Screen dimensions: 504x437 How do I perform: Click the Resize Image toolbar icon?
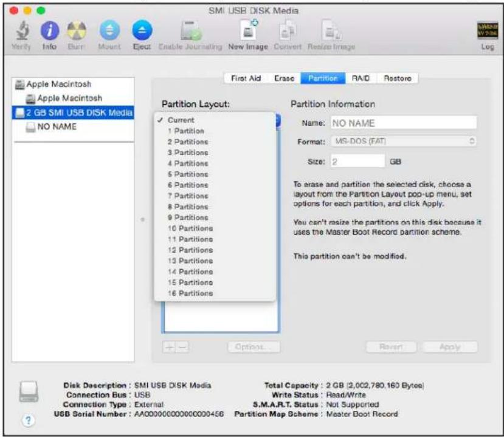(331, 30)
